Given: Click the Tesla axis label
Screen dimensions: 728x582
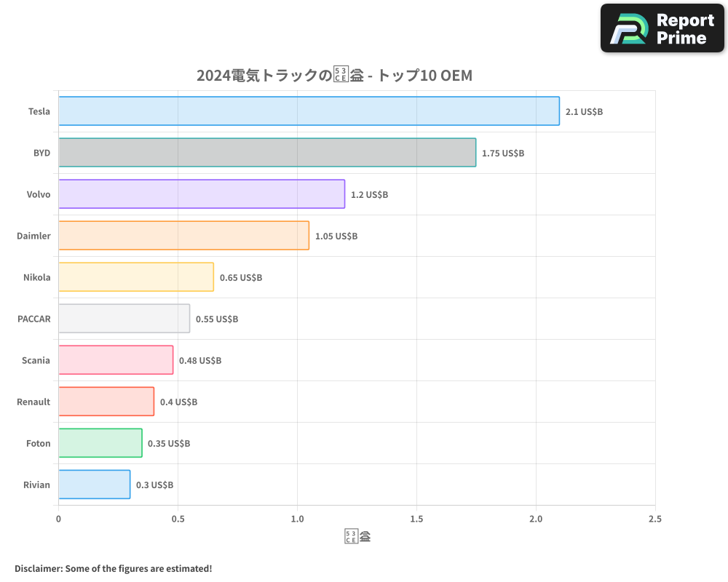Looking at the screenshot, I should 38,111.
